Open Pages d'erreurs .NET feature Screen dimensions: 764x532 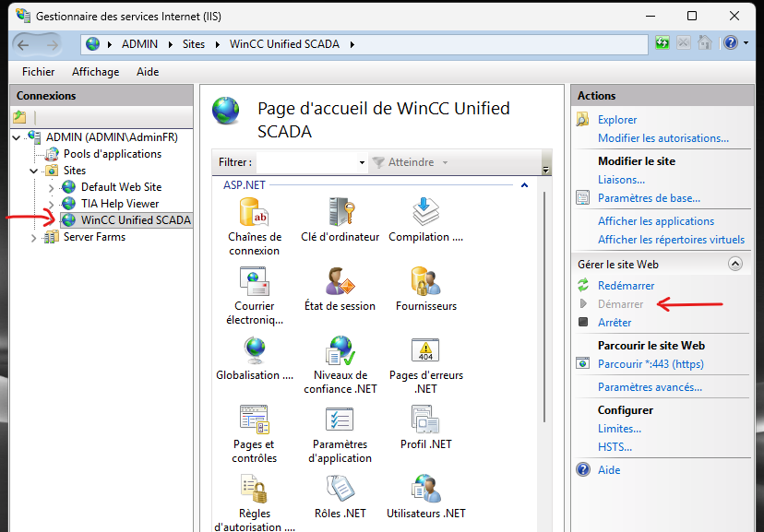426,365
